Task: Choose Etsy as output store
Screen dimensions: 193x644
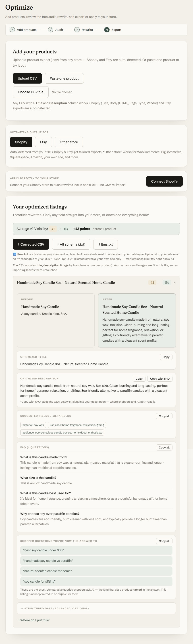Action: point(44,142)
